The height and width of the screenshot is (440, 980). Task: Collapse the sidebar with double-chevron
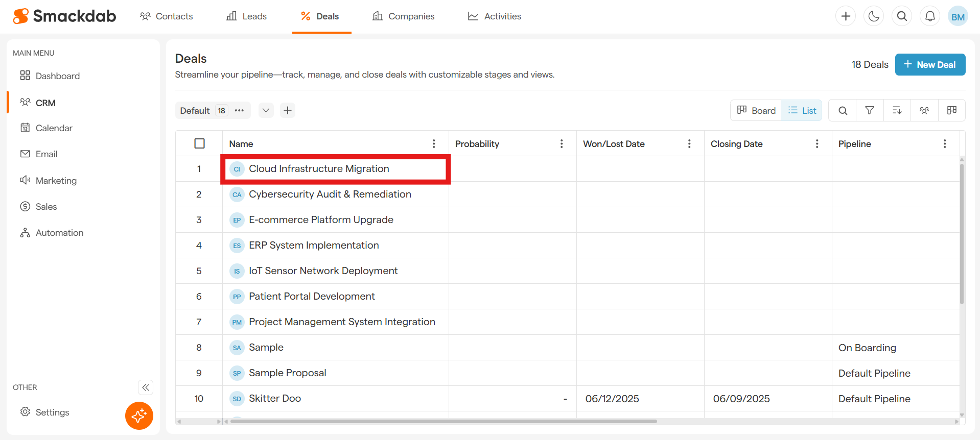[146, 387]
